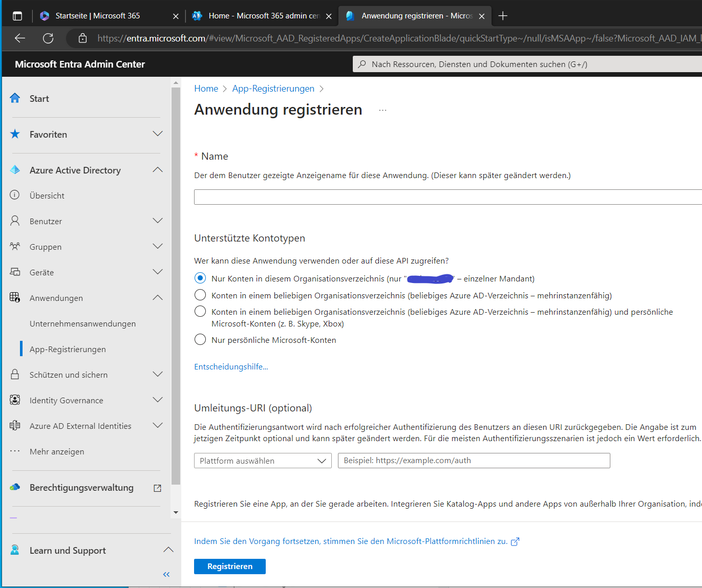Open Berechtigungsverwaltung external link icon
The height and width of the screenshot is (588, 702).
157,488
